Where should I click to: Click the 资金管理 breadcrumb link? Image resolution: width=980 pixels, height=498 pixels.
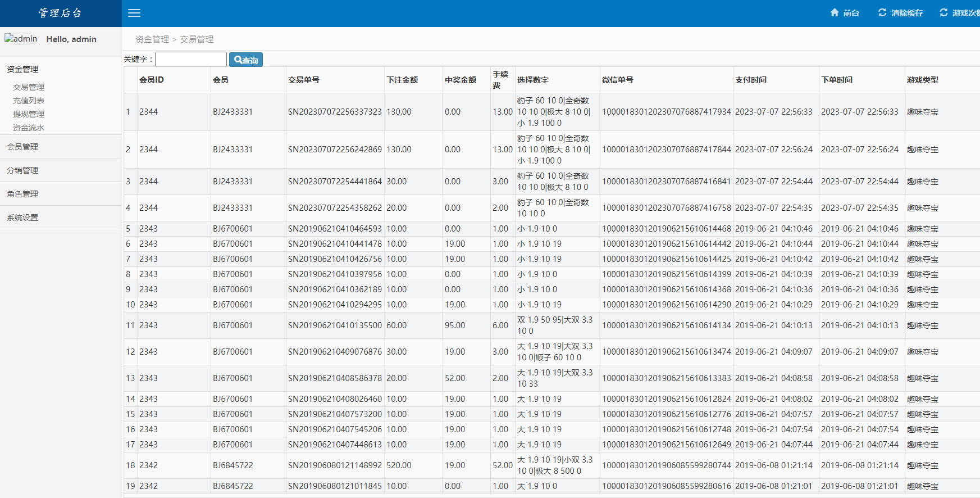tap(152, 39)
